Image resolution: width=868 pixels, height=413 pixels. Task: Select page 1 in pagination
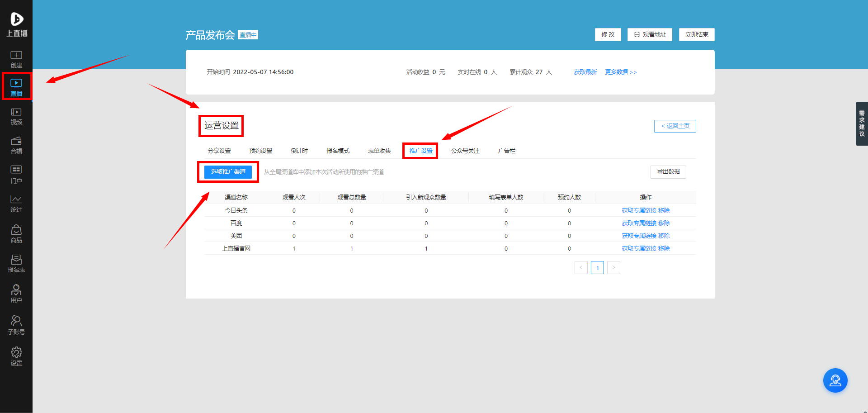(597, 268)
